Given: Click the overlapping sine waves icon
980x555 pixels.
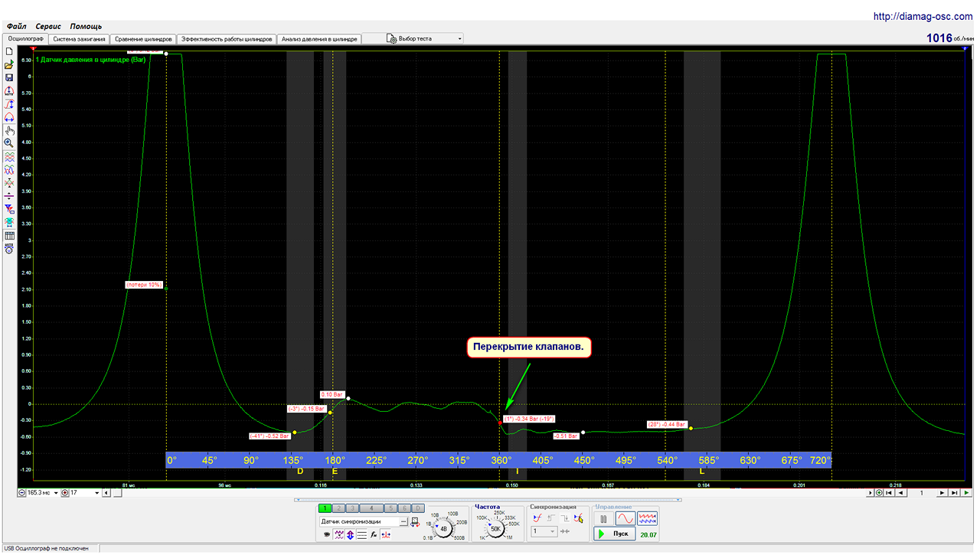Looking at the screenshot, I should (8, 170).
